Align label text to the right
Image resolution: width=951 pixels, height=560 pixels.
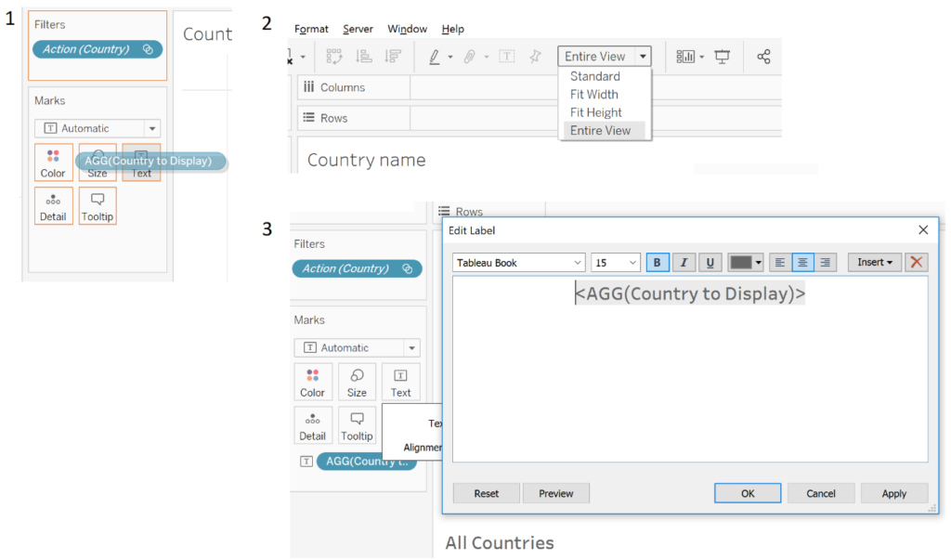tap(824, 263)
